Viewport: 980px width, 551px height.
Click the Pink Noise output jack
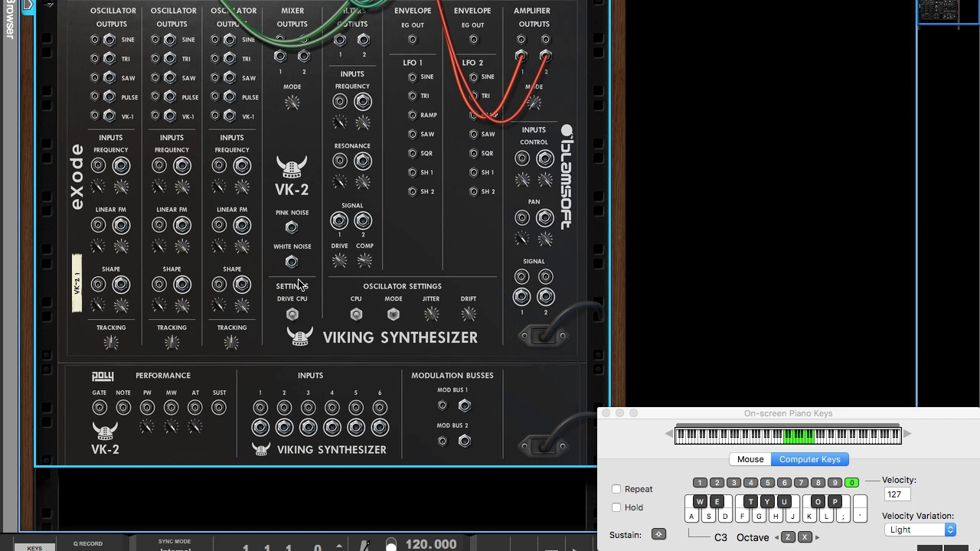click(292, 227)
